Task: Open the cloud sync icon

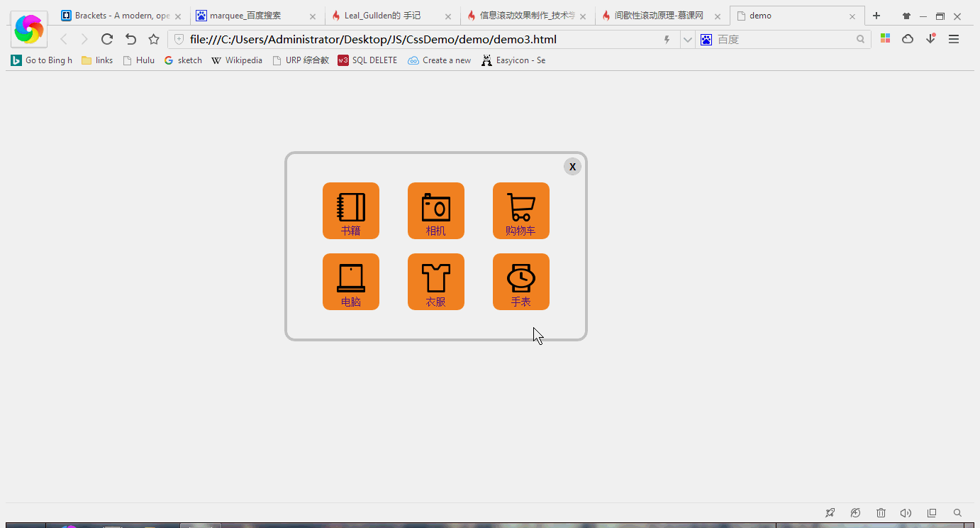Action: (x=908, y=39)
